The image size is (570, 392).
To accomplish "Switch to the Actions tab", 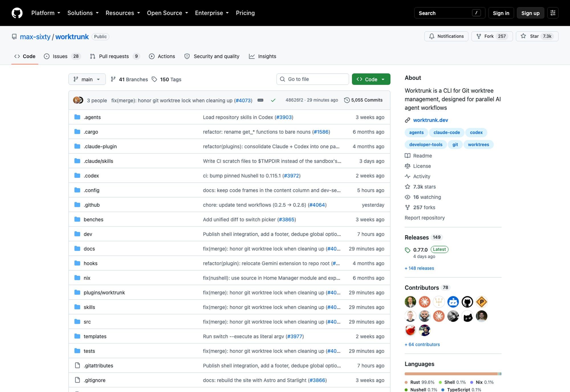I will click(x=162, y=56).
